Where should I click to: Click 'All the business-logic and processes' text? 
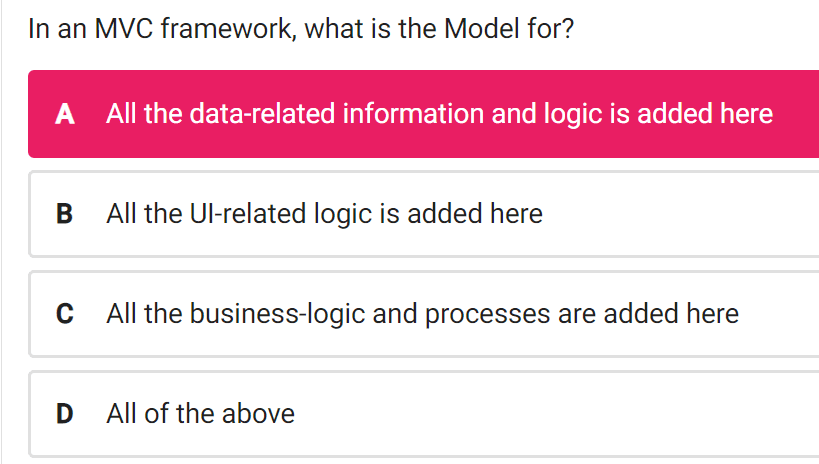tap(351, 314)
